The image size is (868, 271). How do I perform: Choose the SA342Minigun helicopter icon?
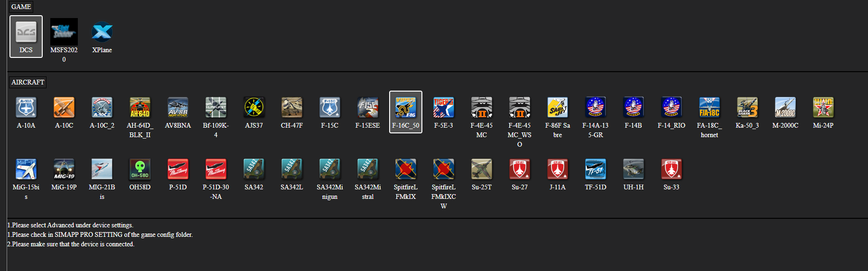[330, 169]
